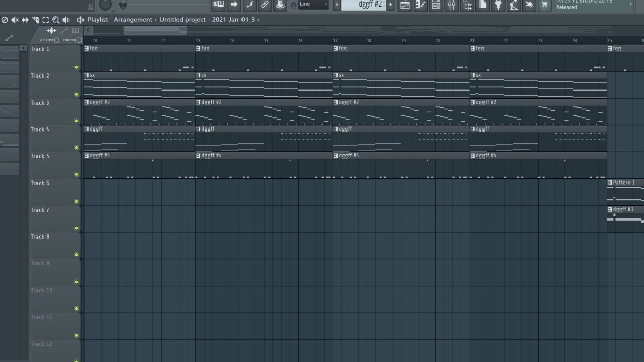
Task: Expand the Untitled project breadcrumb arrow
Action: tap(259, 20)
